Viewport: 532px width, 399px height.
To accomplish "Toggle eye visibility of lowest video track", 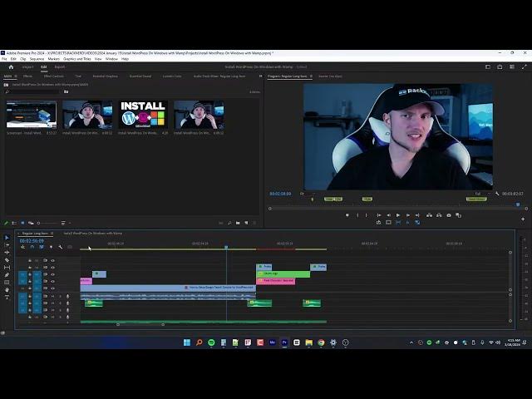I will pyautogui.click(x=52, y=288).
